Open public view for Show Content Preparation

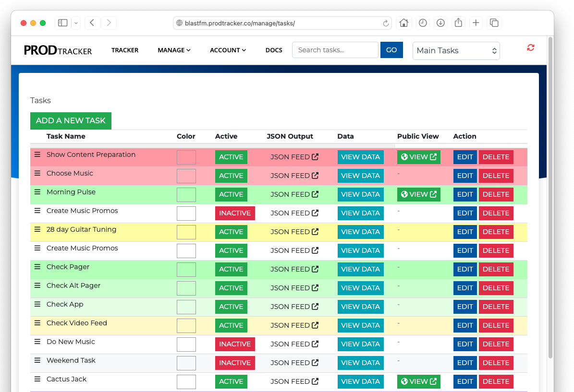point(418,157)
